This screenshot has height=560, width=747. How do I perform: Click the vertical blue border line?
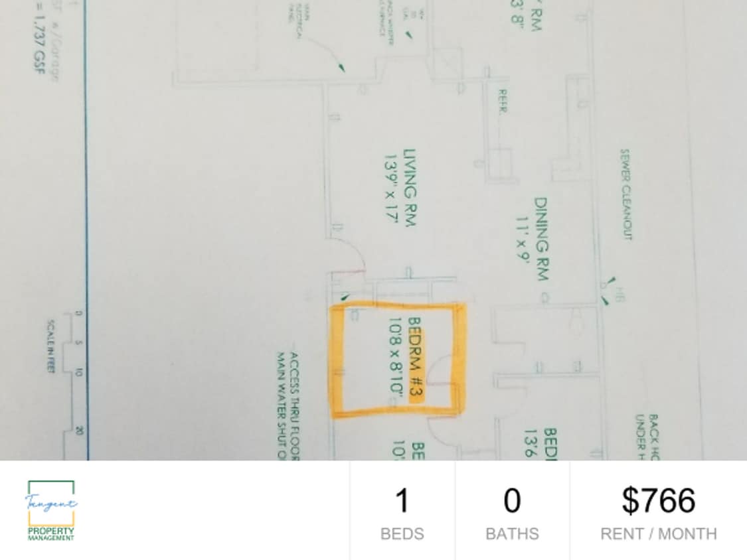tap(87, 230)
